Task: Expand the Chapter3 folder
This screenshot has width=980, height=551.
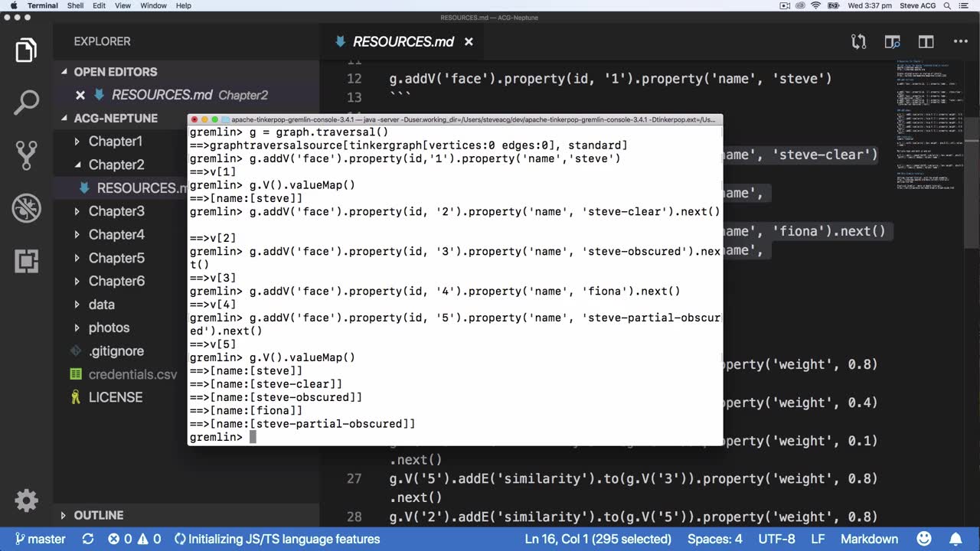Action: (x=116, y=211)
